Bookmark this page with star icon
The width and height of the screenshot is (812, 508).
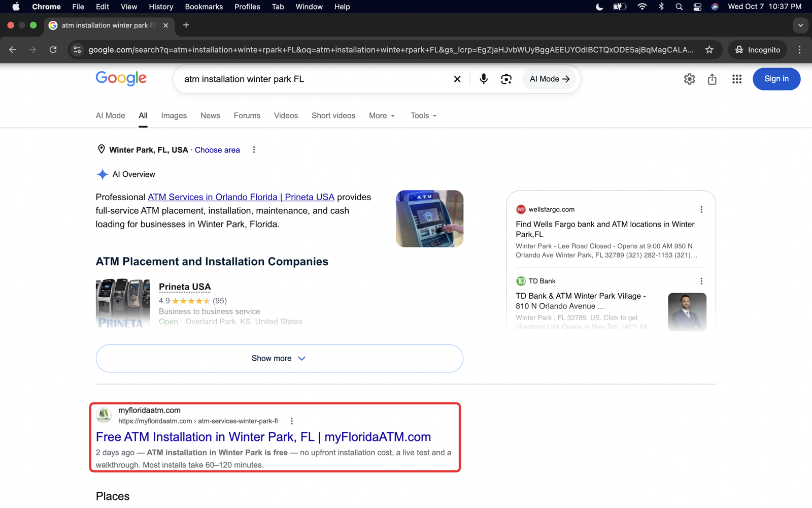coord(709,50)
